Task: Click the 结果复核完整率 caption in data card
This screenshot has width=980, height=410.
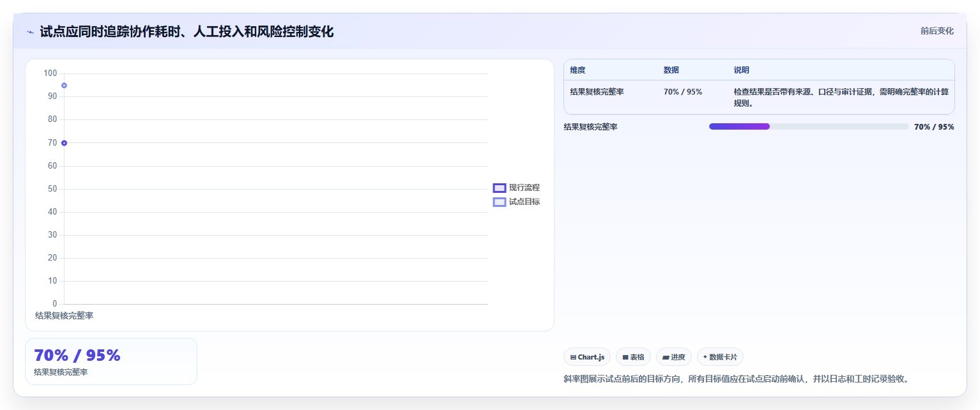Action: (x=61, y=372)
